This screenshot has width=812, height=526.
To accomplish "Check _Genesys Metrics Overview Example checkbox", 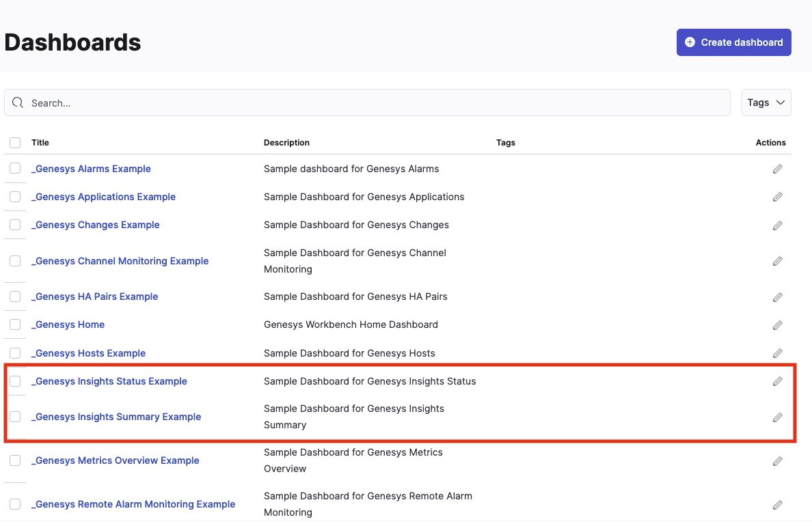I will click(x=15, y=460).
